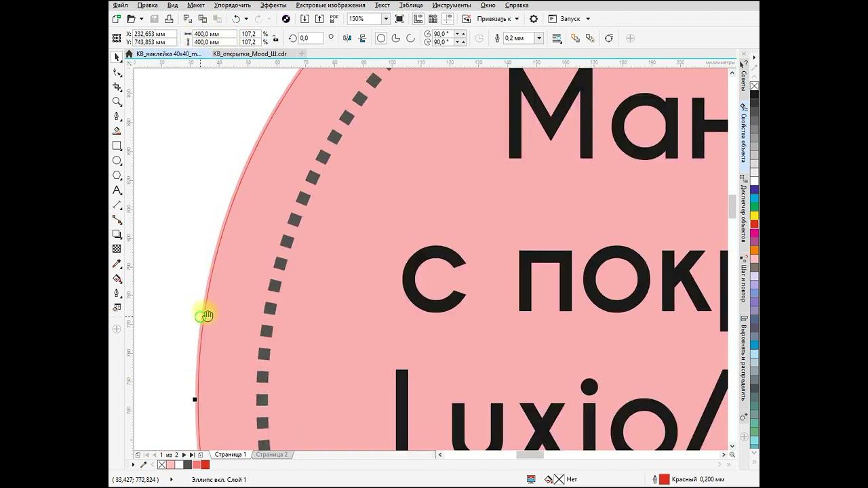Expand the Привязать к dropdown
Screen dimensions: 868x488
[x=517, y=19]
